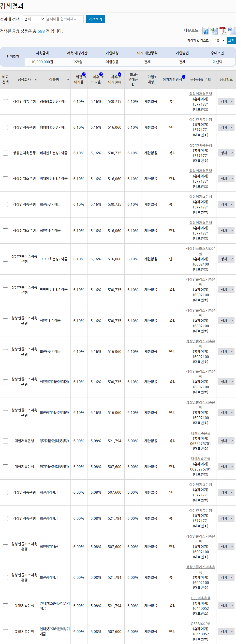This screenshot has height=644, width=236.
Task: Expand the first row's 상세 details dropdown
Action: (226, 102)
